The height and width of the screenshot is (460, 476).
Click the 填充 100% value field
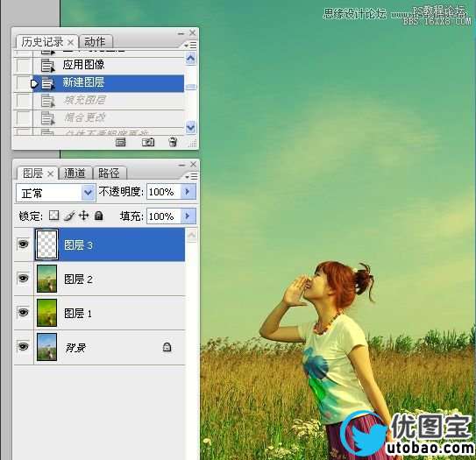164,216
